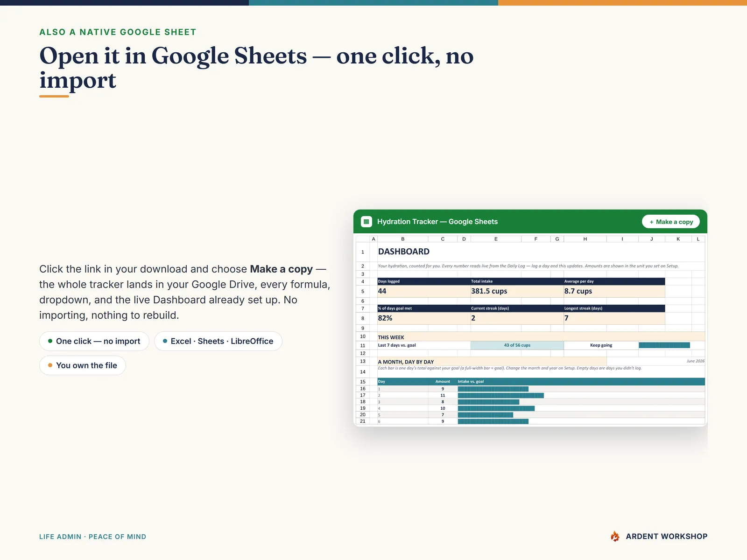Click the 'Days logged' label cell

pos(424,281)
